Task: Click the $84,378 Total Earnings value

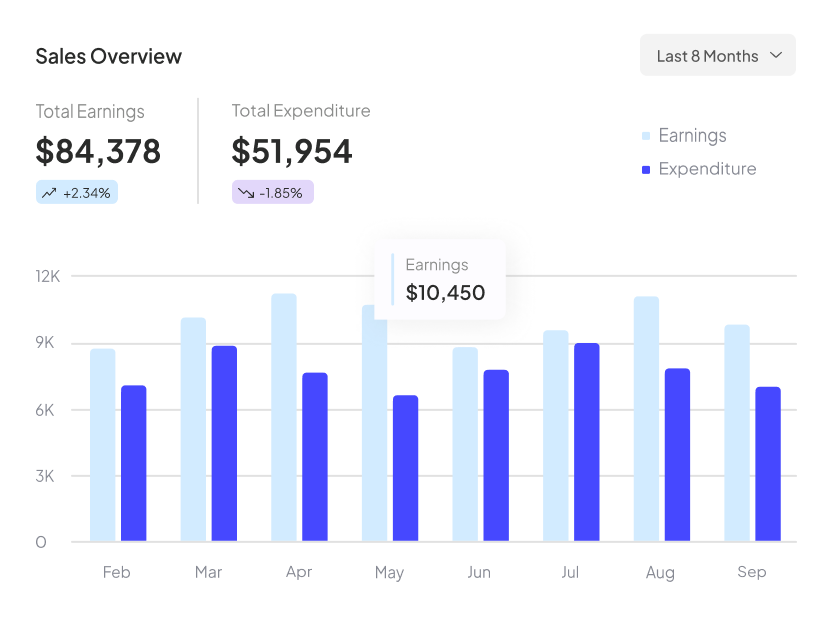Action: 98,151
